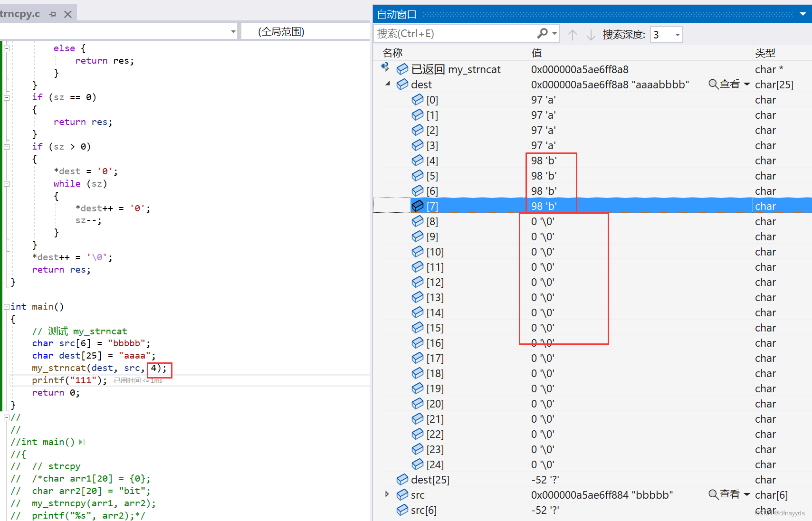This screenshot has width=812, height=521.
Task: Click the cube icon of element [24]
Action: tap(418, 464)
